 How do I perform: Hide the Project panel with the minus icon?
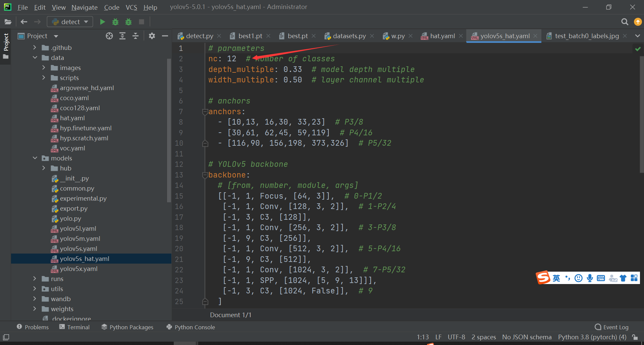click(165, 36)
